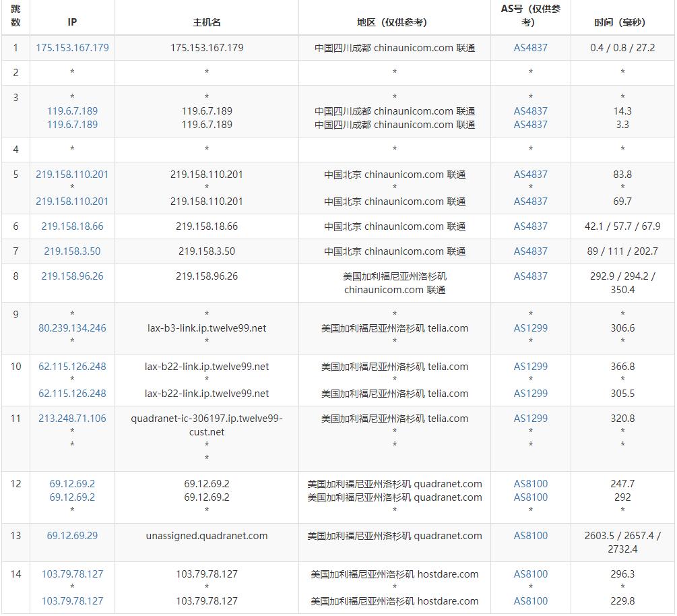Viewport: 677px width, 616px height.
Task: Select hop 1 region 中国四川成都 chinaunicom.com 联通
Action: click(x=394, y=48)
